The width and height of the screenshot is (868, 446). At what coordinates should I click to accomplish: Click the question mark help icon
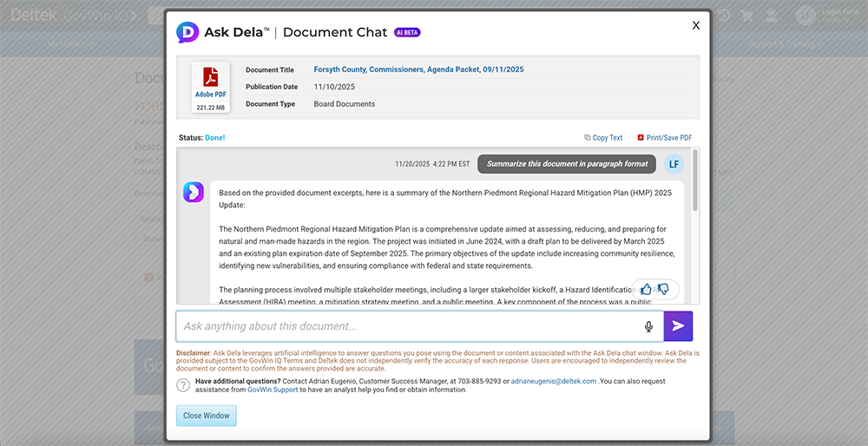pyautogui.click(x=183, y=385)
